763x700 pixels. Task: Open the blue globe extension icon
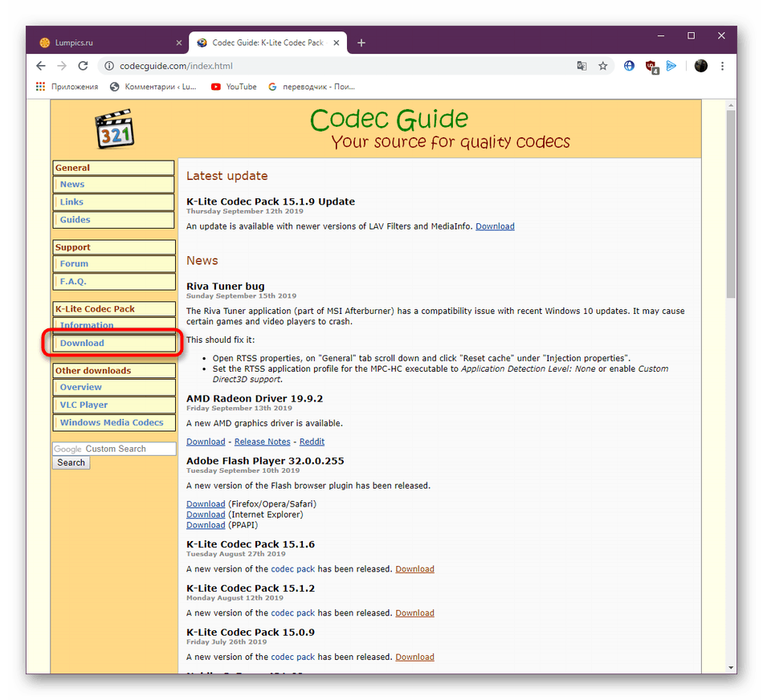coord(629,66)
